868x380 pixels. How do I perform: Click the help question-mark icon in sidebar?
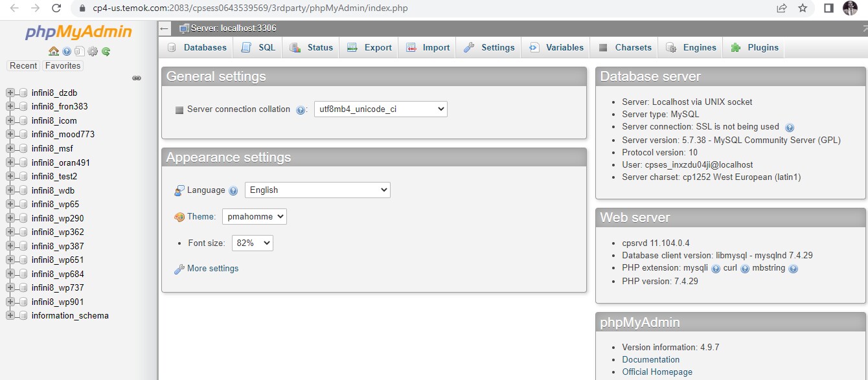coord(66,51)
